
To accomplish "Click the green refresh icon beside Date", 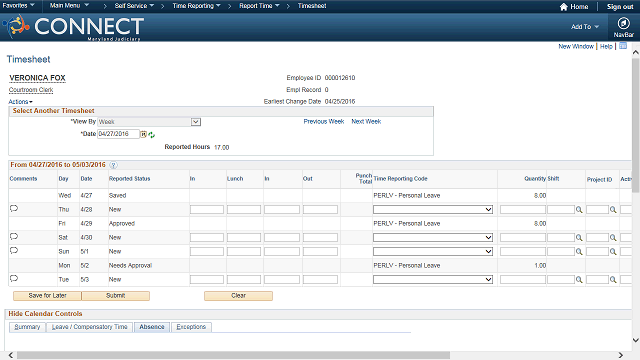I will [152, 135].
